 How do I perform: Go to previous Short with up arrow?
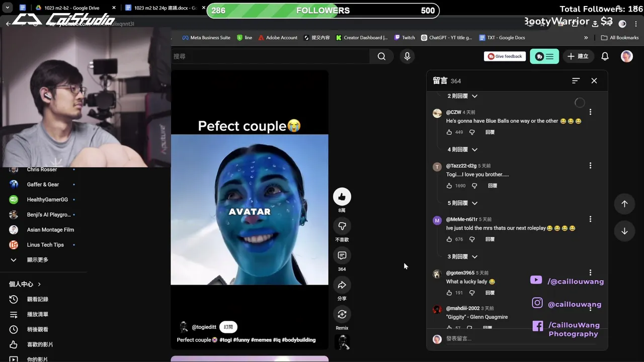coord(624,204)
